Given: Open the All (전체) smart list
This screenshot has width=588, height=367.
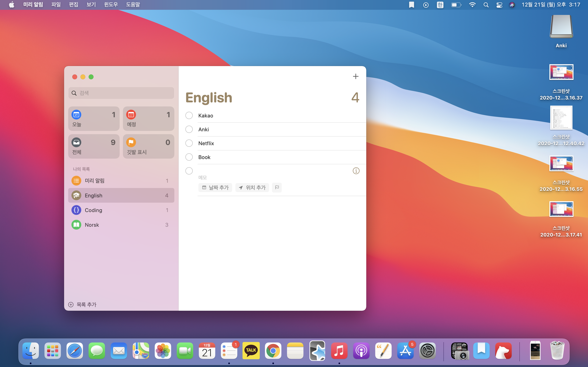Looking at the screenshot, I should coord(94,146).
